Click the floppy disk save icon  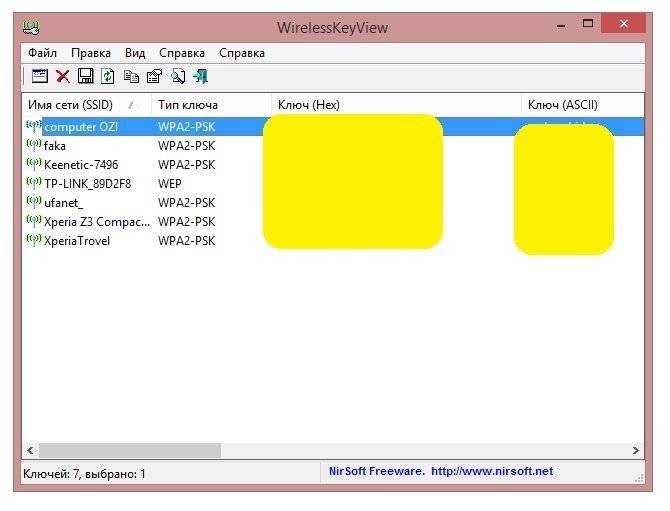pyautogui.click(x=85, y=76)
